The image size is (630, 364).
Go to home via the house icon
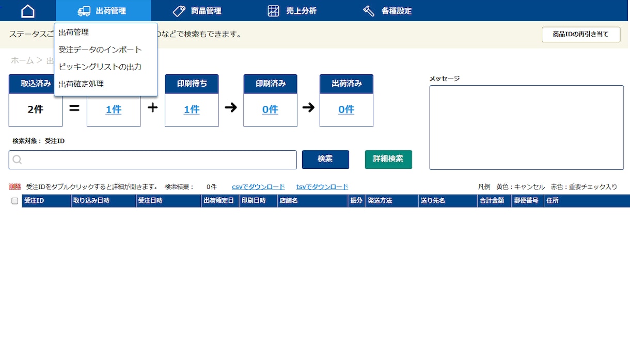click(x=28, y=11)
